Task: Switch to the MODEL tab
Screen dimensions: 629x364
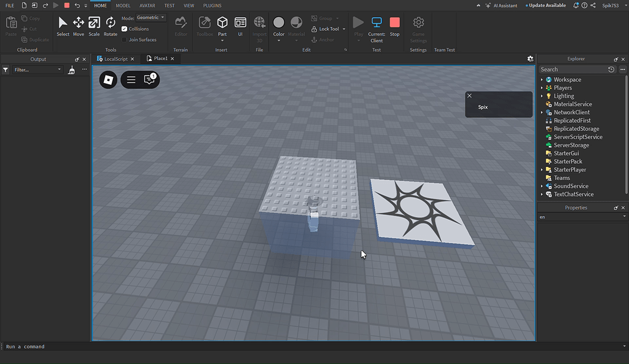Action: (123, 6)
